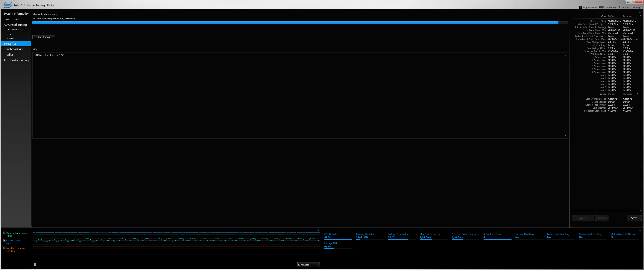Open the System Information section
Image resolution: width=644 pixels, height=270 pixels.
pos(16,13)
